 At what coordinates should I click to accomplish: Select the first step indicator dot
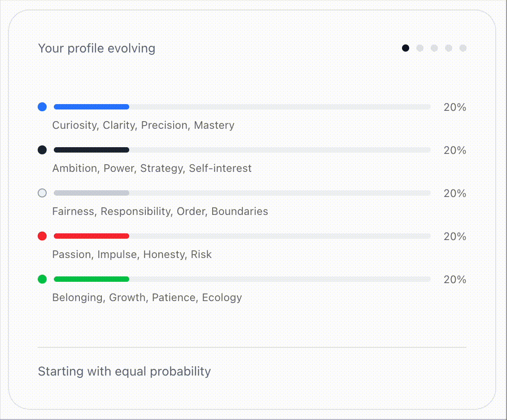pyautogui.click(x=406, y=48)
